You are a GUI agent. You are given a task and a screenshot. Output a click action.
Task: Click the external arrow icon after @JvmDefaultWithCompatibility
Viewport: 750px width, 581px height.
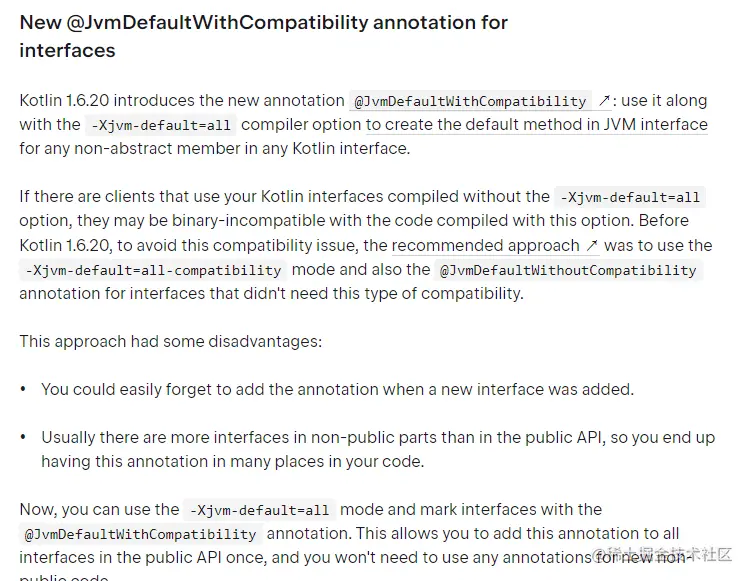(x=604, y=101)
